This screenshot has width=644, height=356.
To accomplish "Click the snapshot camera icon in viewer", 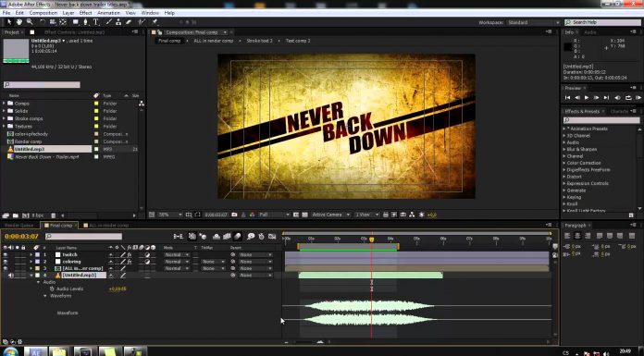I will (x=234, y=215).
